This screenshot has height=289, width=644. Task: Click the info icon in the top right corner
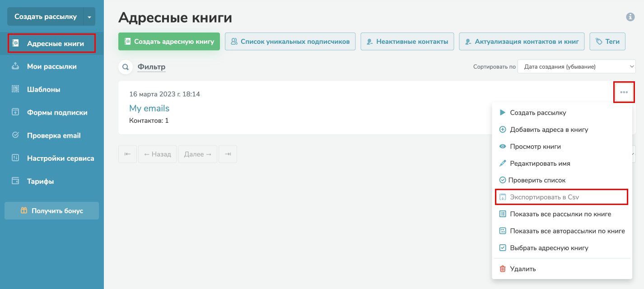click(x=630, y=17)
